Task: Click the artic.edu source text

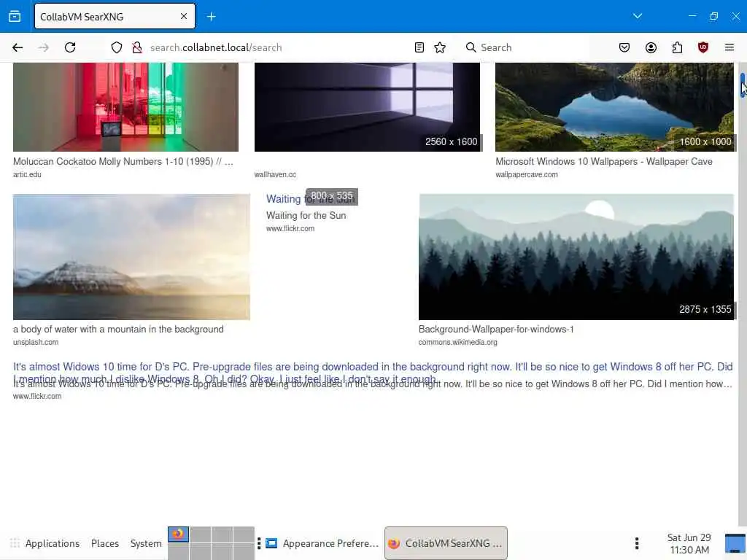Action: (x=27, y=175)
